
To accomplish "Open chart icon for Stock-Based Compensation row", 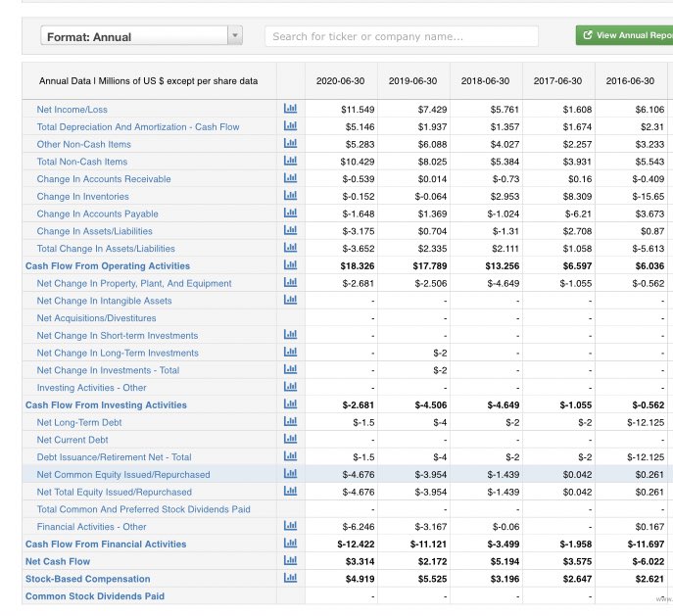I will click(x=290, y=578).
